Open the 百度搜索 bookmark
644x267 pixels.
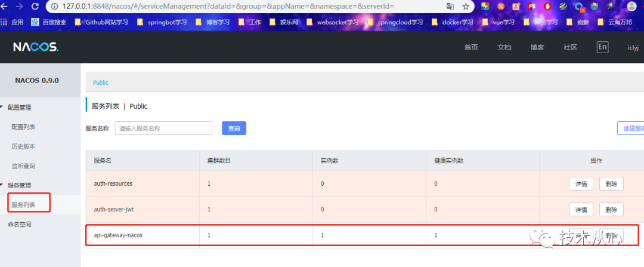point(49,22)
